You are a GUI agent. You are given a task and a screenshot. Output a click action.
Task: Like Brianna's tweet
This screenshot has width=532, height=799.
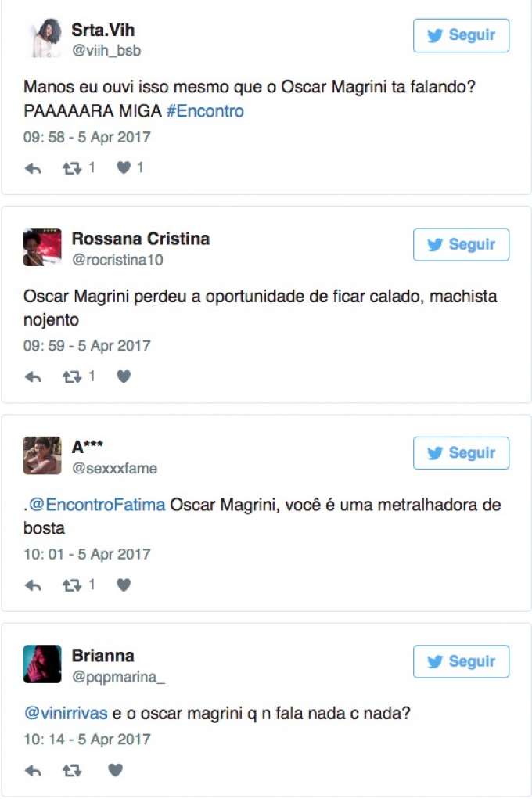[116, 770]
